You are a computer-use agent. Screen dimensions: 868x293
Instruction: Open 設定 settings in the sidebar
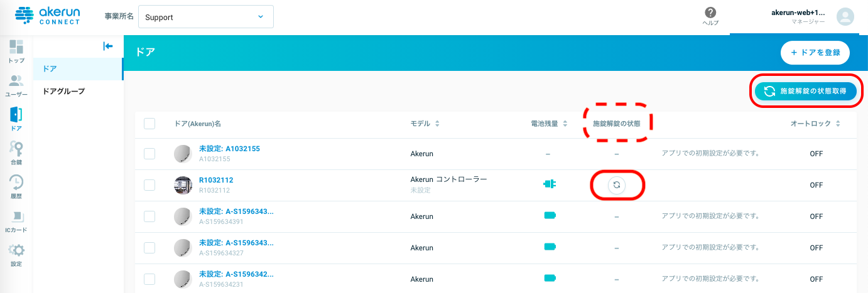tap(16, 255)
